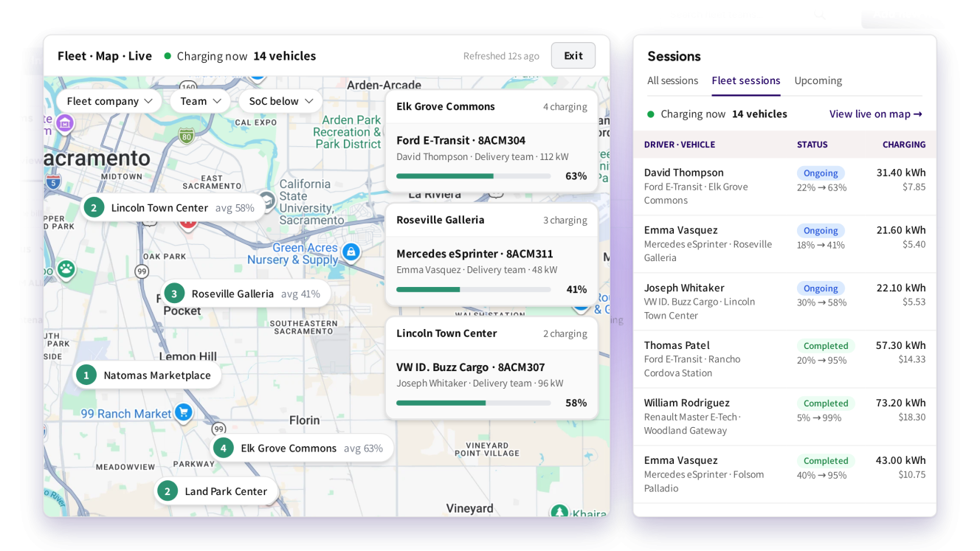980x551 pixels.
Task: Click the Ford E-Transit charge progress bar
Action: [x=474, y=176]
